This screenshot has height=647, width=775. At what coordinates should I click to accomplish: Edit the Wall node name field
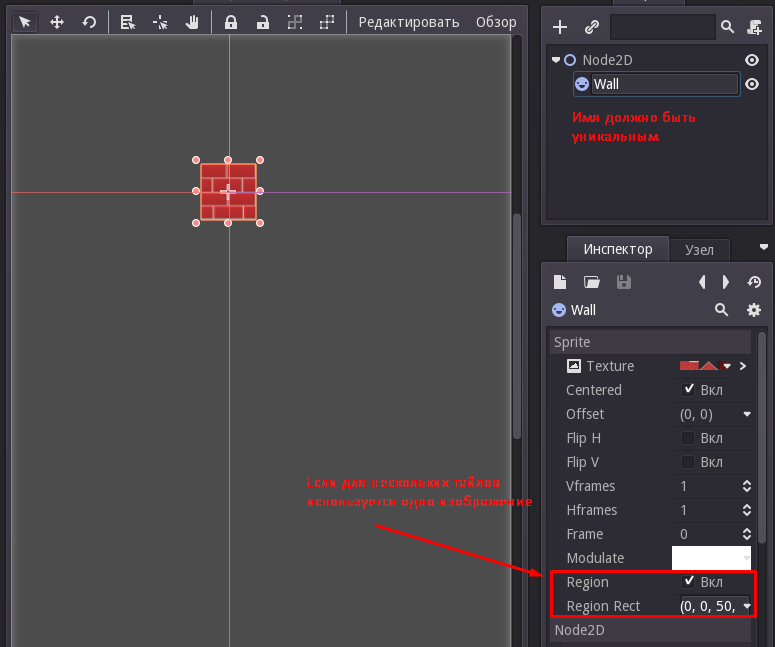665,84
